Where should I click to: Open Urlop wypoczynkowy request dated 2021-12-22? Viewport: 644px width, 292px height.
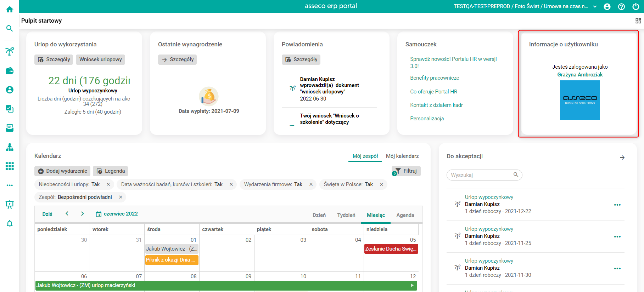pos(489,197)
